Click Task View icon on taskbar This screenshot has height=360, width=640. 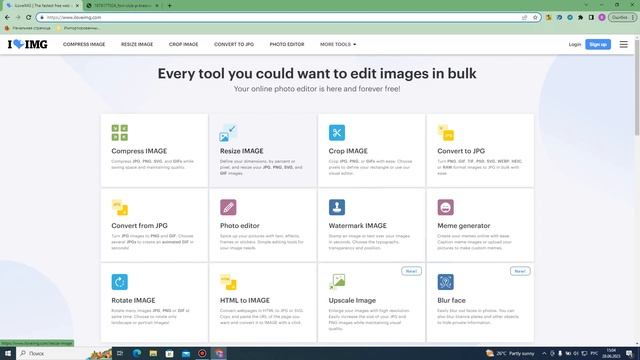[x=120, y=353]
